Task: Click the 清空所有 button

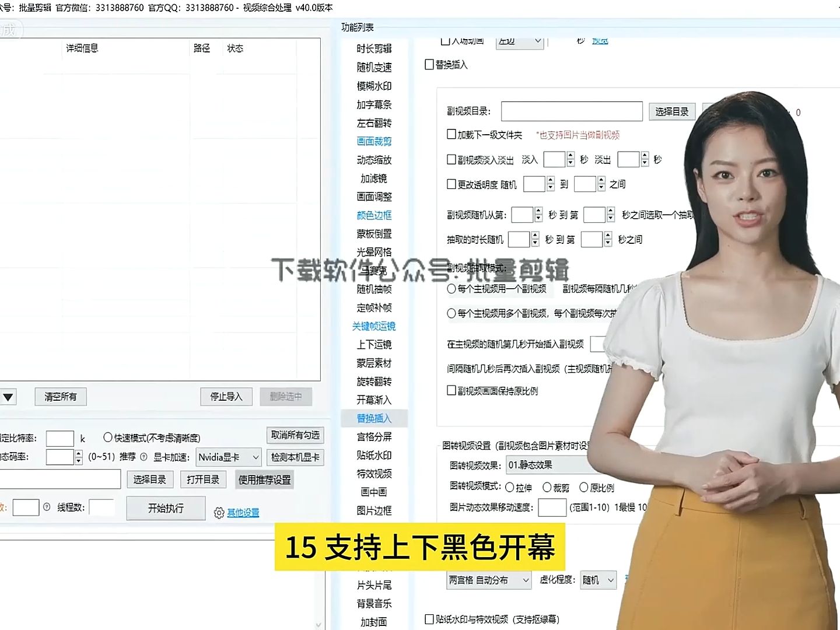Action: [60, 396]
